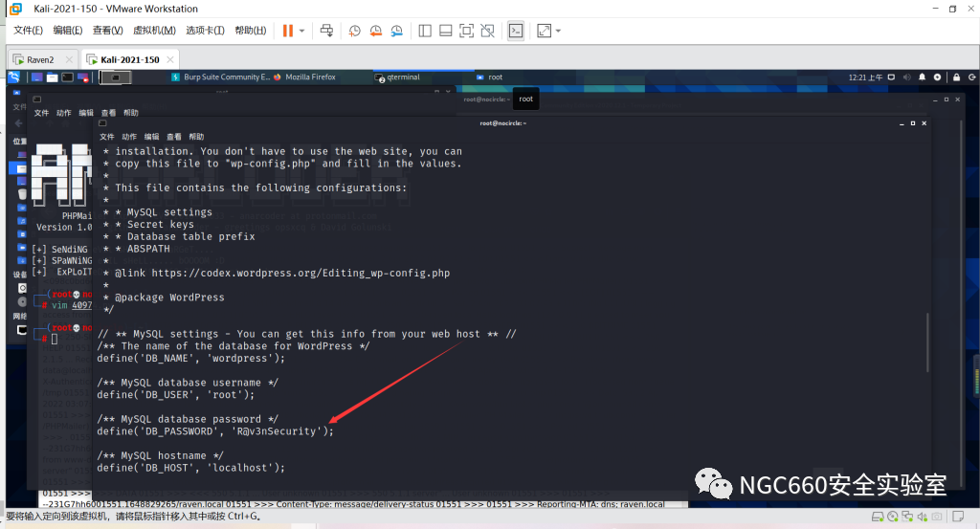Click the volume speaker icon in Kali tray

point(907,77)
